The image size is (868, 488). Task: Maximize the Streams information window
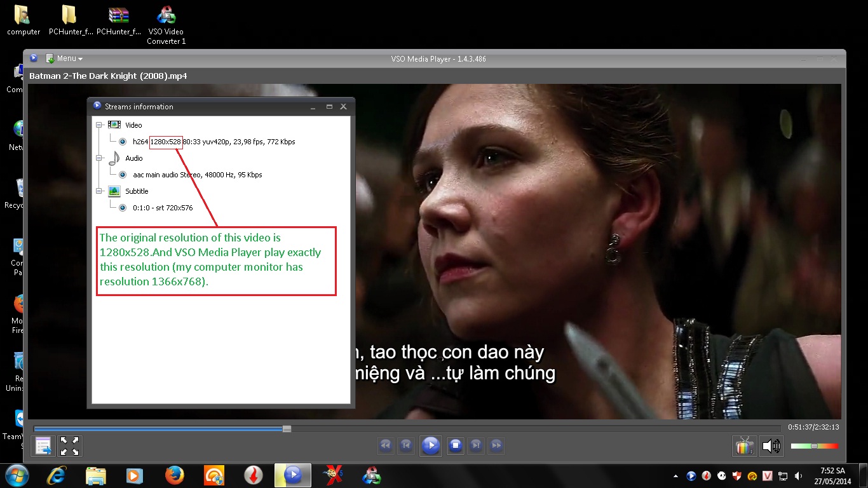pos(329,107)
